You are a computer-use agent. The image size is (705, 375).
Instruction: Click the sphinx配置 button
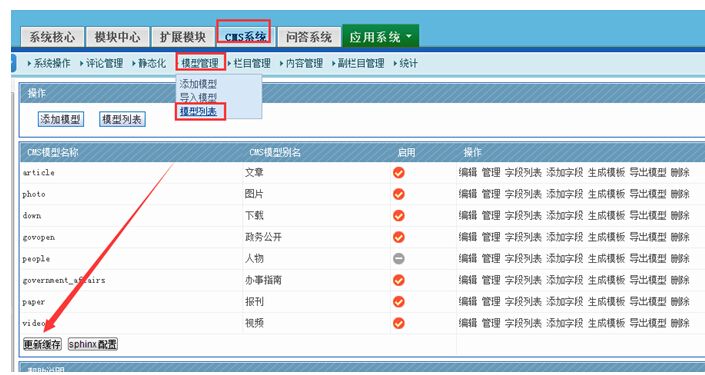click(x=93, y=344)
